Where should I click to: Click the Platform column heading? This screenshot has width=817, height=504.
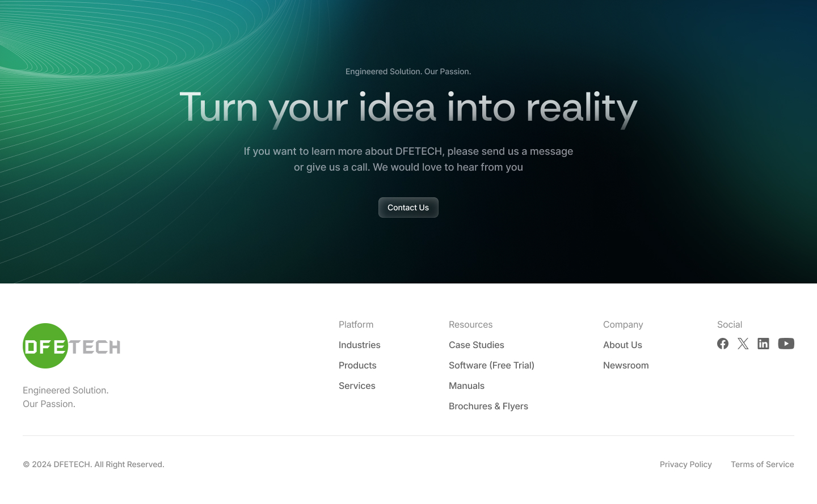pyautogui.click(x=356, y=324)
